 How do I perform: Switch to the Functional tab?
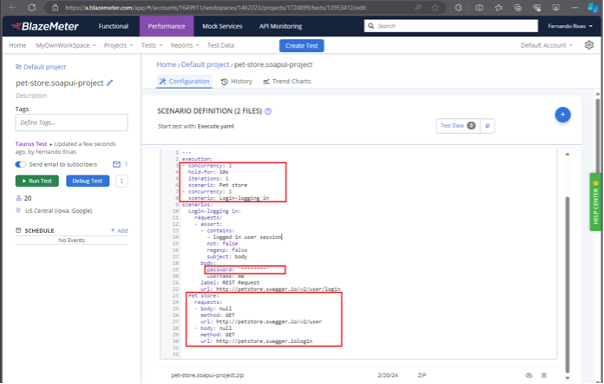pyautogui.click(x=113, y=26)
